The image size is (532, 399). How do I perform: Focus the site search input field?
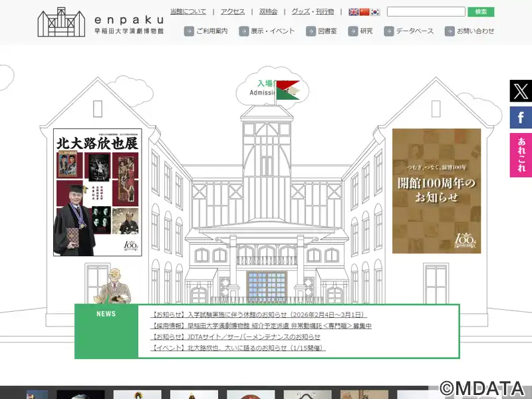[x=426, y=12]
